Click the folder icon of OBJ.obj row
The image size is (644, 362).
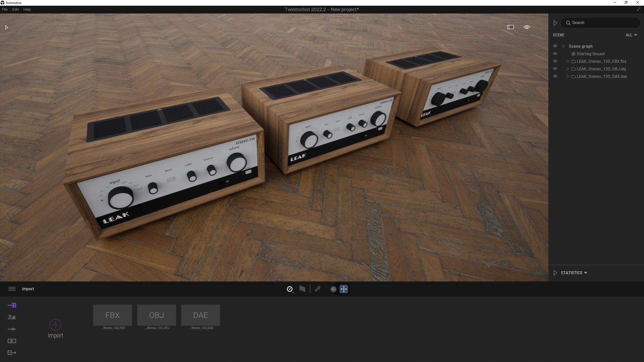574,69
